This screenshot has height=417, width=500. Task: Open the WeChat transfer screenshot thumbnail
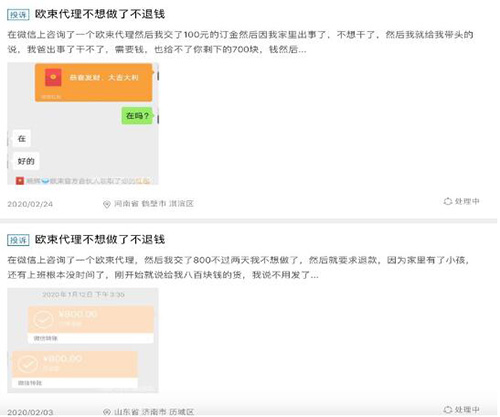tap(83, 340)
